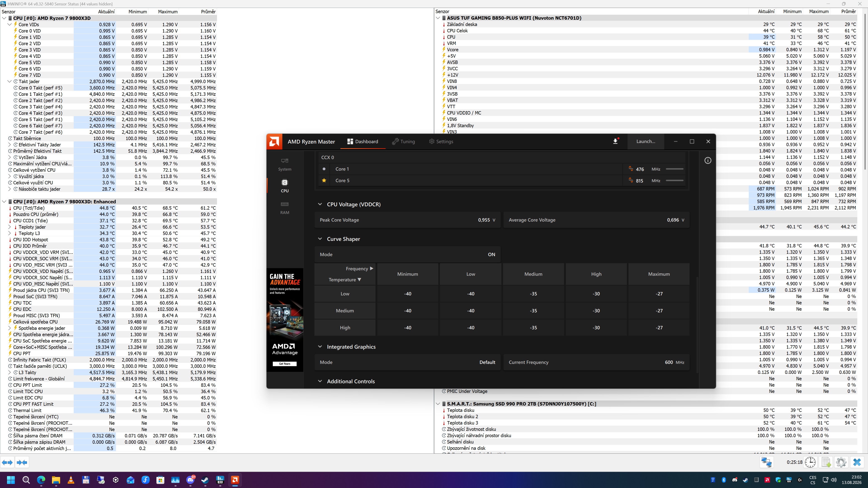This screenshot has width=868, height=488.
Task: Click the Launch... button in Ryzen Master
Action: [x=646, y=141]
